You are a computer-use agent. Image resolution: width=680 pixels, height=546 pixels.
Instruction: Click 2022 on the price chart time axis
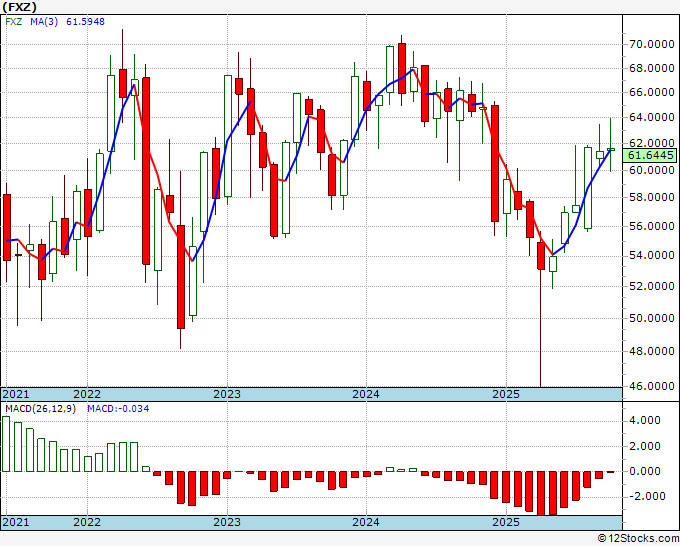87,394
